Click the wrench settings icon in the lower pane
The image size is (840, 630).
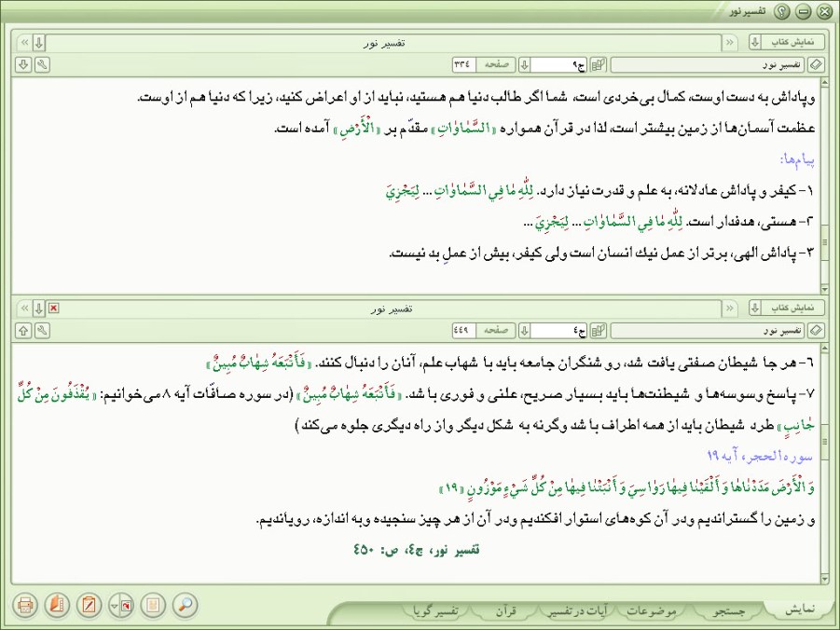click(x=42, y=331)
